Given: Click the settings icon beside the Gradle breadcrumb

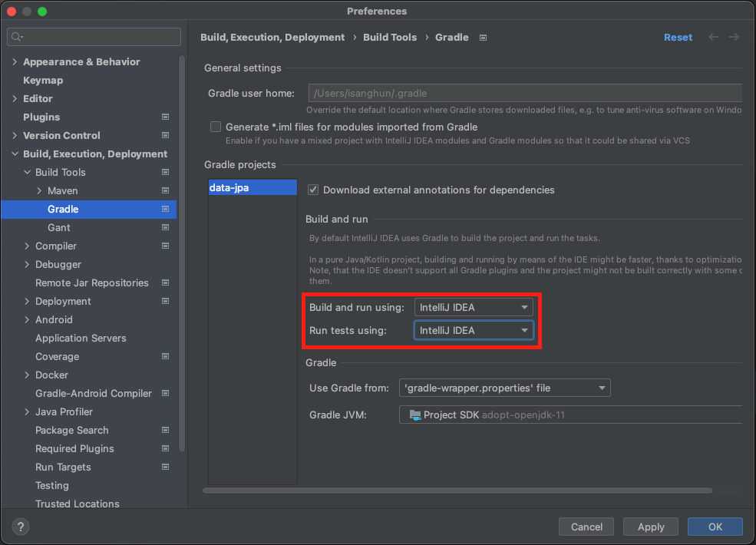Looking at the screenshot, I should pos(483,37).
